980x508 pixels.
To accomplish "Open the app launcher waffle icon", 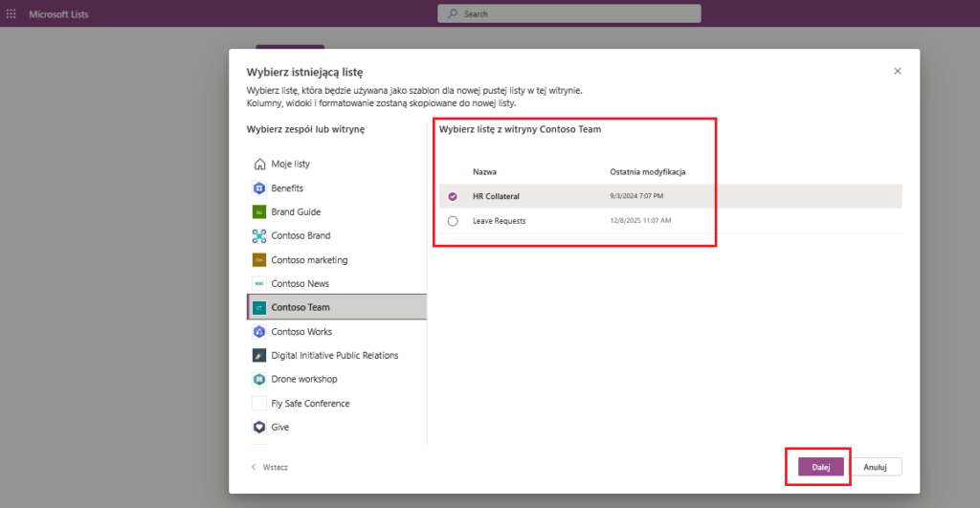I will 11,14.
